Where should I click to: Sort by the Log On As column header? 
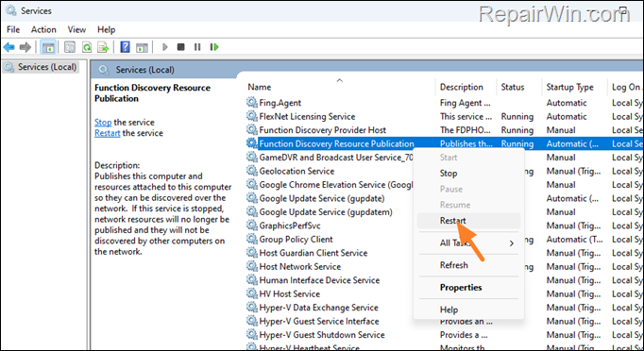[625, 87]
